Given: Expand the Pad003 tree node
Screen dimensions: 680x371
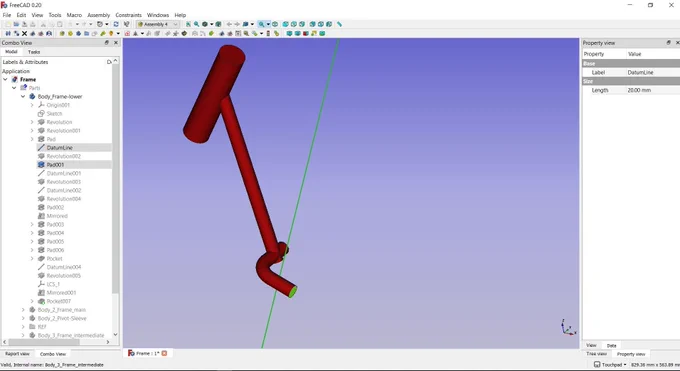Looking at the screenshot, I should tap(32, 224).
